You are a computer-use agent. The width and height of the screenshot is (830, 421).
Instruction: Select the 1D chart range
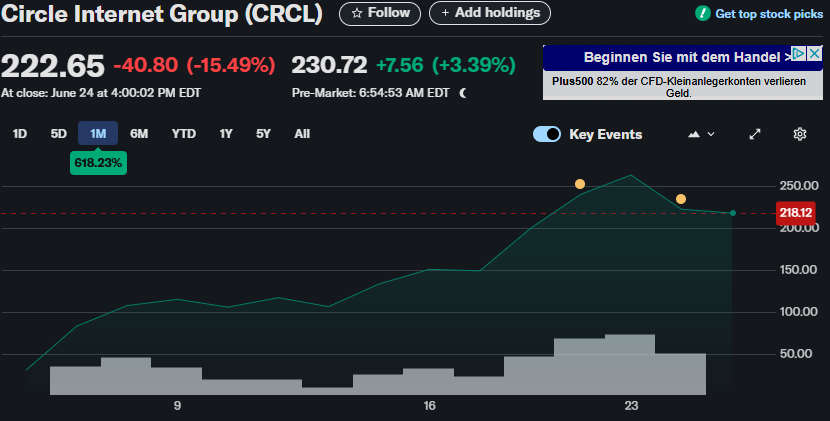pos(20,133)
